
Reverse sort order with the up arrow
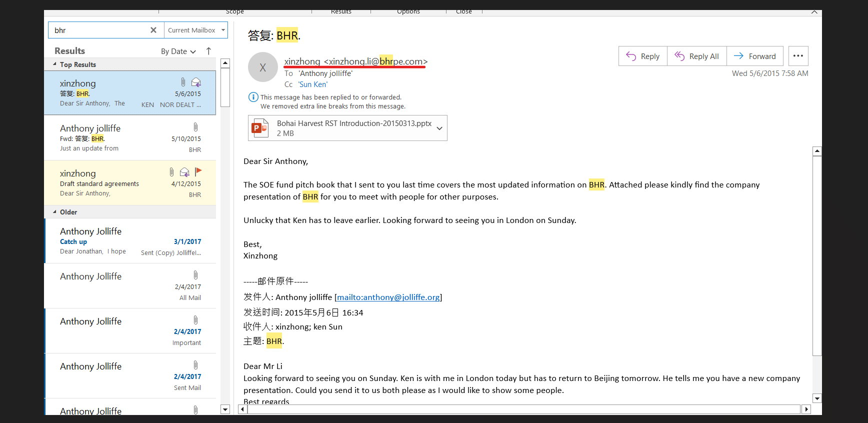point(209,51)
